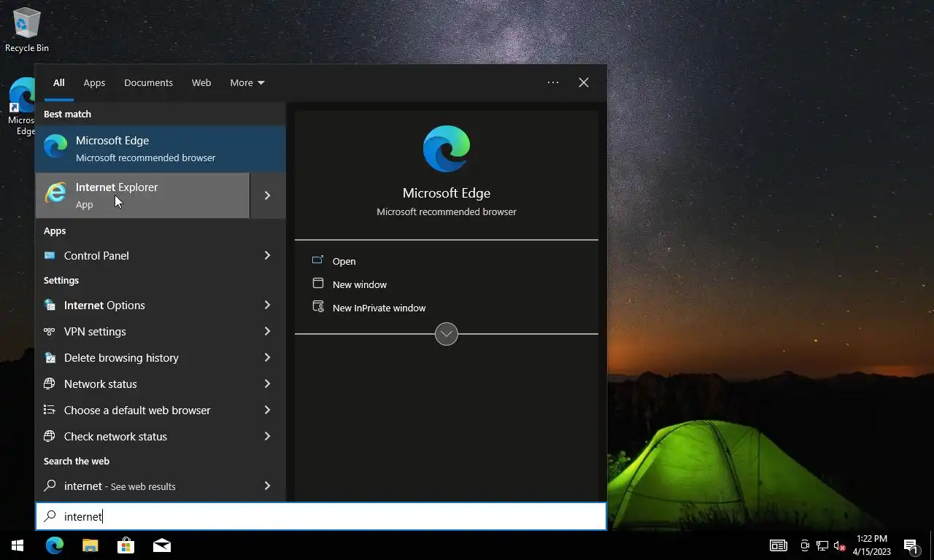
Task: Open Mail app from taskbar
Action: [x=161, y=545]
